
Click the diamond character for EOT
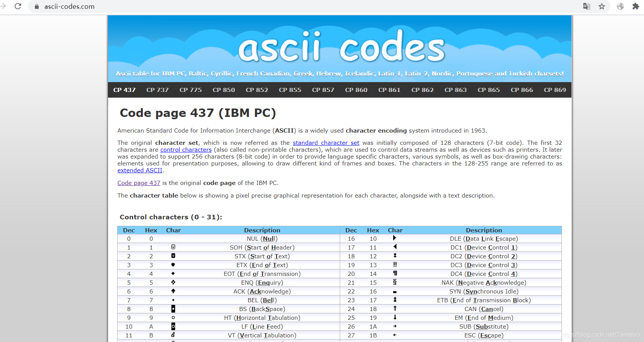(x=173, y=273)
